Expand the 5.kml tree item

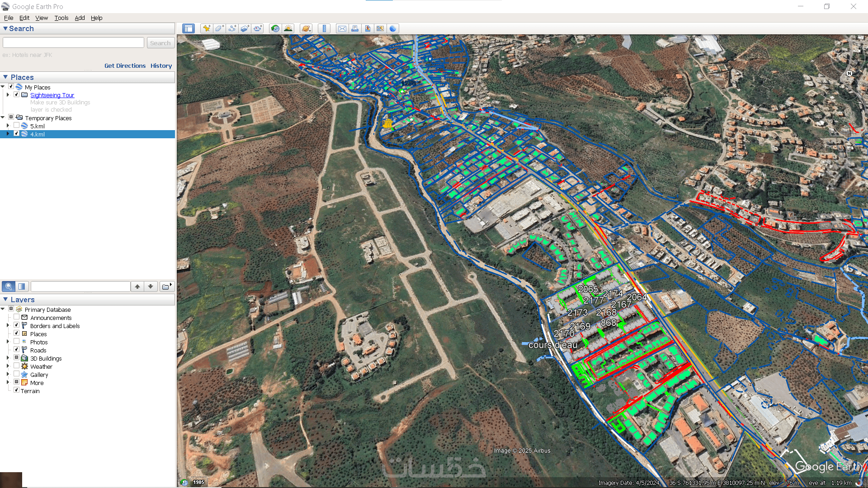pyautogui.click(x=8, y=126)
